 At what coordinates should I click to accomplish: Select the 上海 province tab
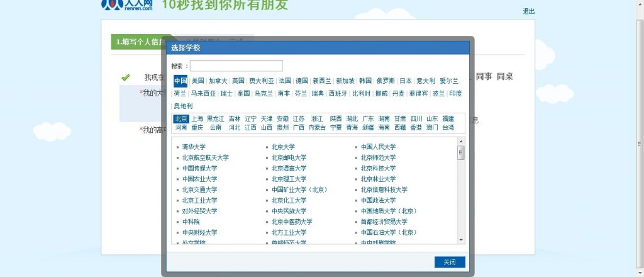coord(197,118)
